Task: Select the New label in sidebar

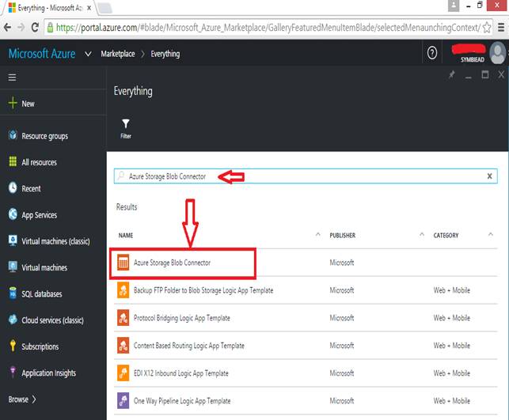Action: coord(28,104)
